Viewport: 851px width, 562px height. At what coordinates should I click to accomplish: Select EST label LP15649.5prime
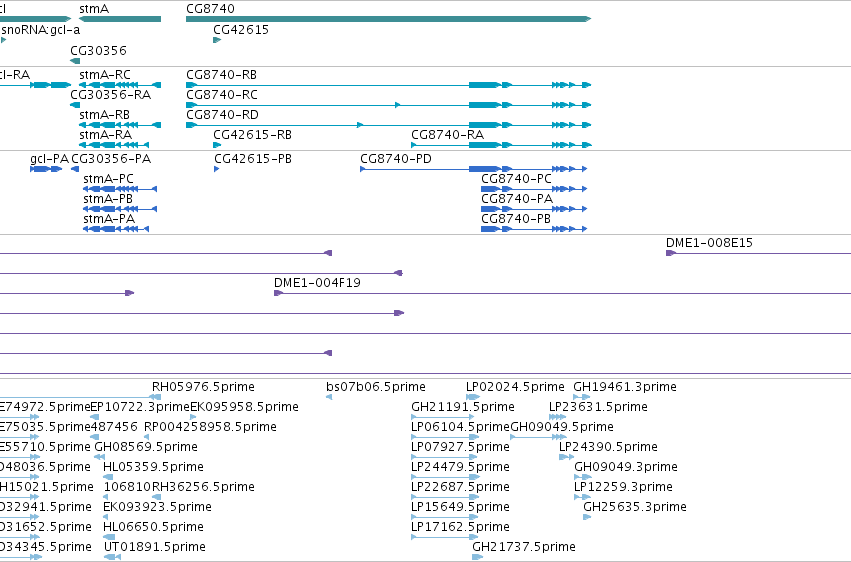click(x=460, y=508)
